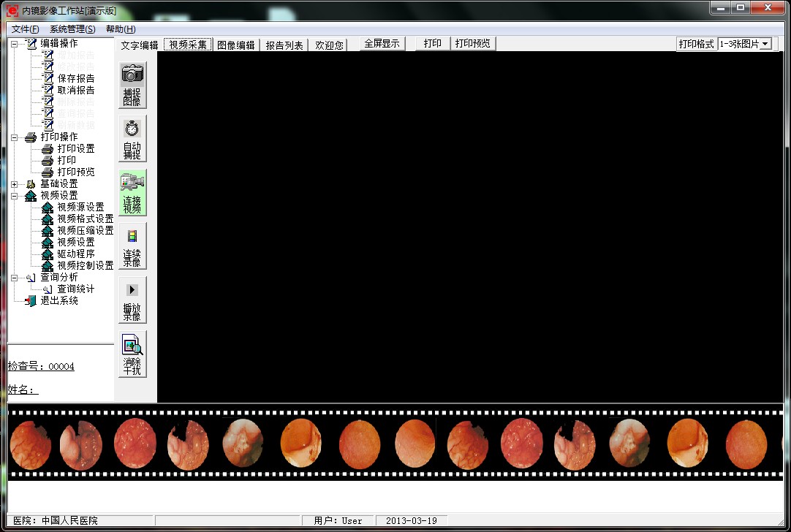Open 视频源设置 in the video settings tree
The height and width of the screenshot is (532, 791).
pos(80,207)
